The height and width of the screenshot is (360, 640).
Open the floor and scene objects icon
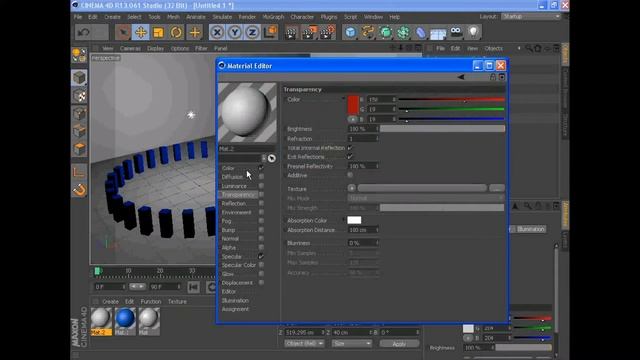[x=438, y=32]
